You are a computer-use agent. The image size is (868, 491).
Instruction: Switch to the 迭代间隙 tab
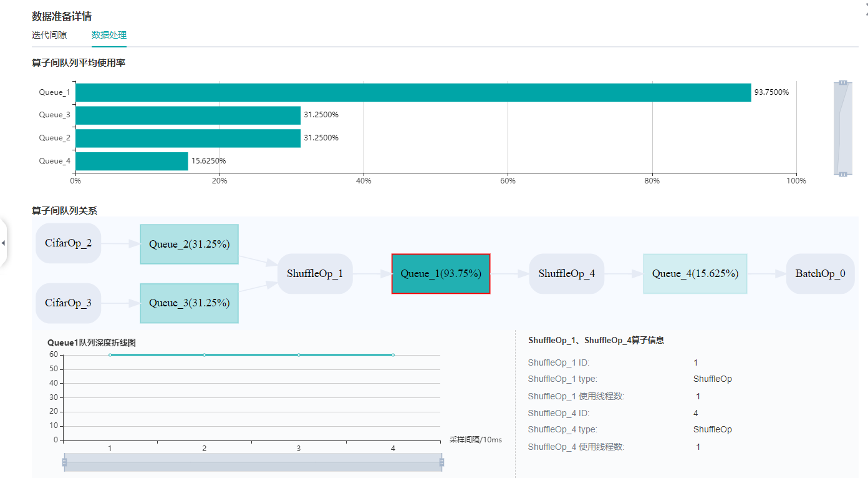pos(49,35)
